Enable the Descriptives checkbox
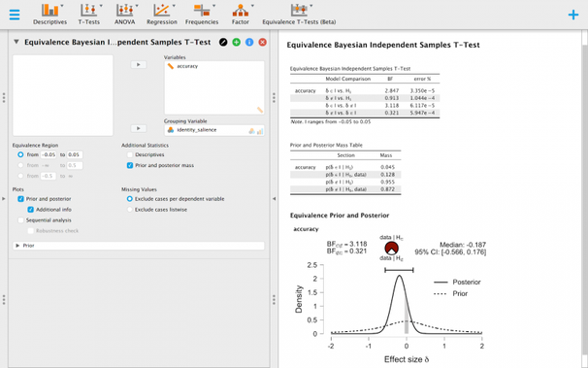The image size is (588, 368). point(130,154)
